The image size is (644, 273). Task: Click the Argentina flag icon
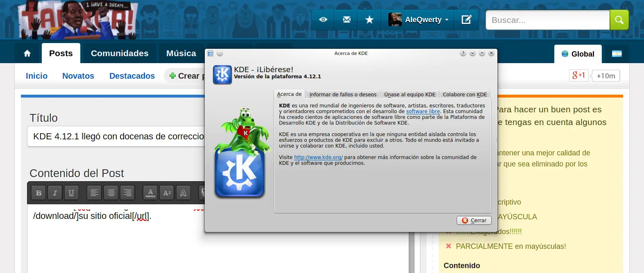pyautogui.click(x=617, y=54)
